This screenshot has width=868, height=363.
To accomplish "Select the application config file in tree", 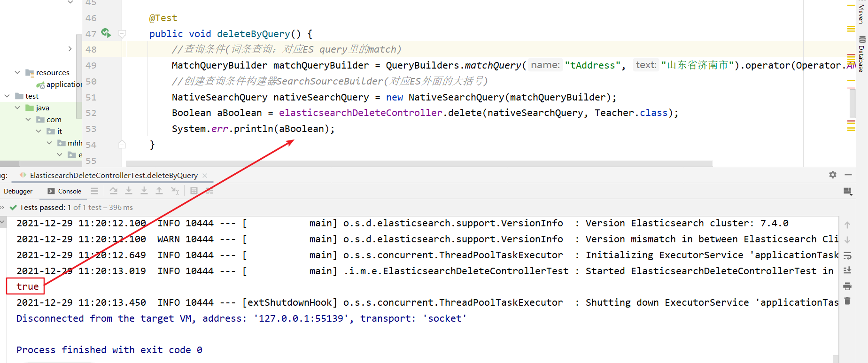I will [x=59, y=85].
